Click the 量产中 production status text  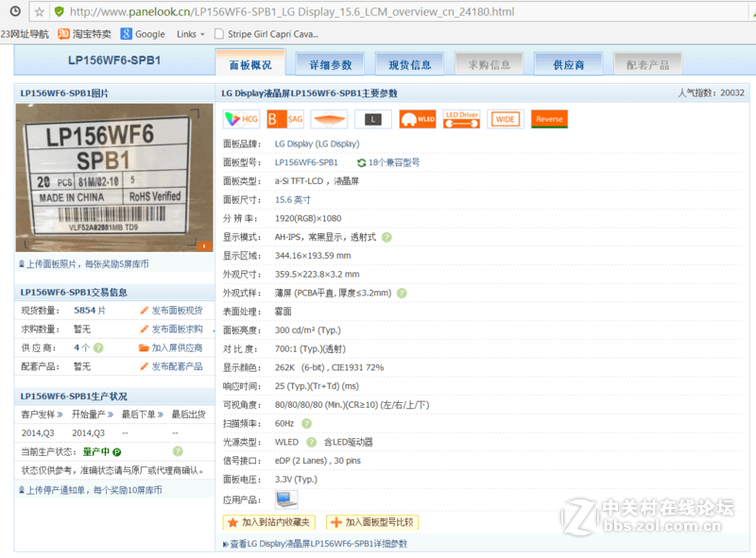pos(96,452)
